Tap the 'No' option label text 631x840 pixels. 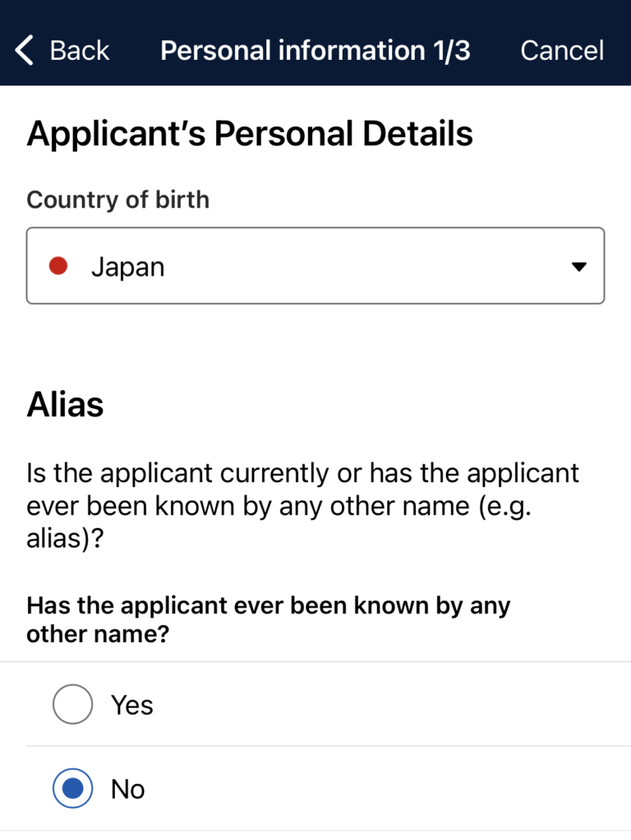[x=128, y=789]
